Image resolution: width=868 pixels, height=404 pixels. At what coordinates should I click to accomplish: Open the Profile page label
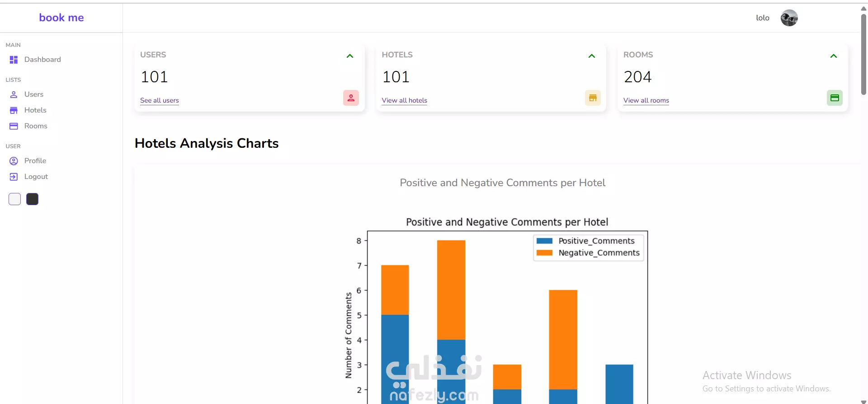click(x=35, y=161)
